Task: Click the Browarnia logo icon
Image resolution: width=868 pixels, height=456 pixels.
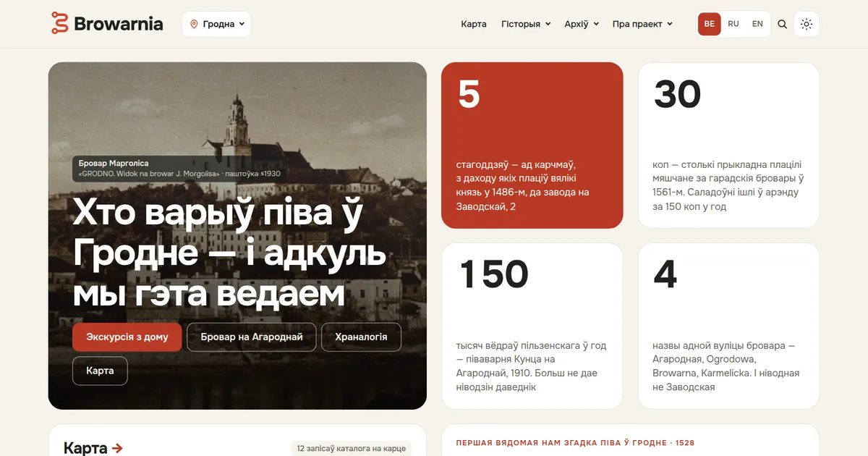Action: (x=59, y=23)
